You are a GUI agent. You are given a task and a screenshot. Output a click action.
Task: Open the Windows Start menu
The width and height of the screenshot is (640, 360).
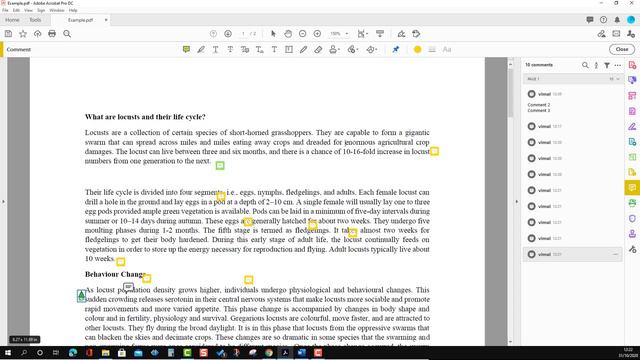click(x=8, y=353)
